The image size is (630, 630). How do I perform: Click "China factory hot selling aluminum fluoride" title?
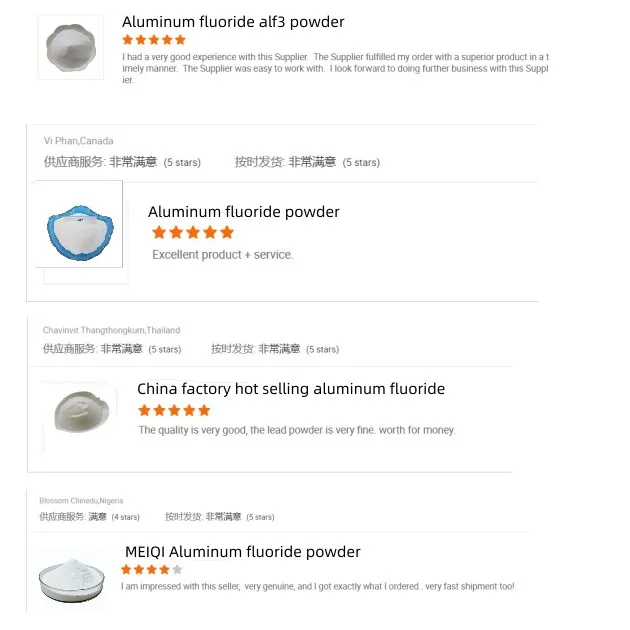291,389
